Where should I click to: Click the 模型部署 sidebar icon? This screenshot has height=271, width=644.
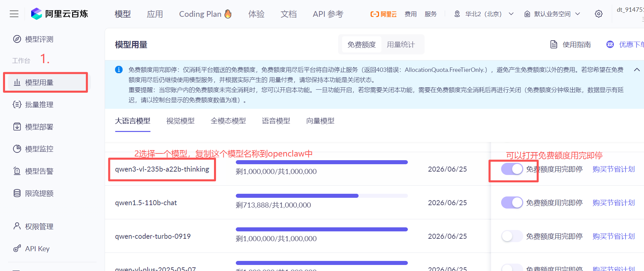coord(17,127)
